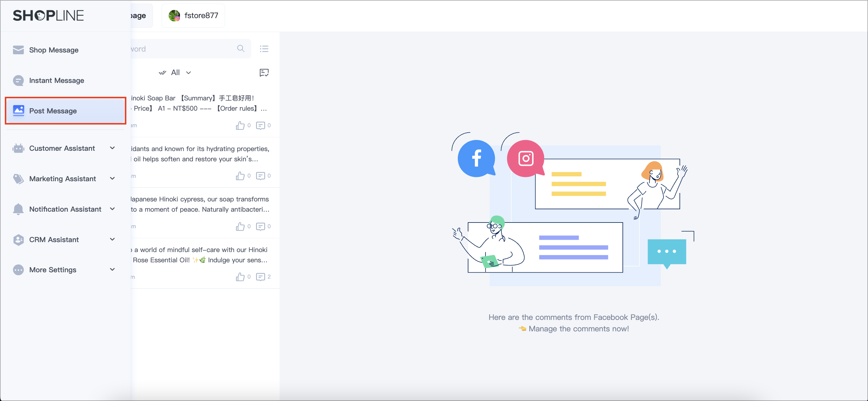Open CRM Assistant section

point(65,240)
